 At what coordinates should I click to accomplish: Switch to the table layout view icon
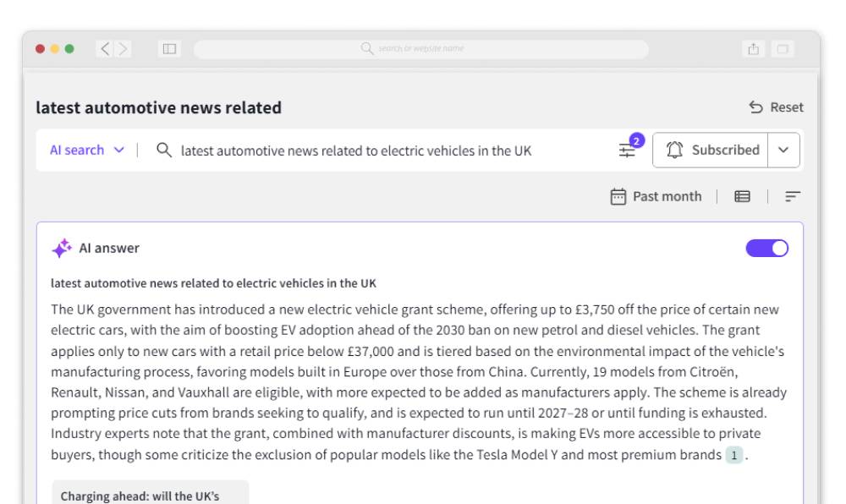tap(742, 196)
